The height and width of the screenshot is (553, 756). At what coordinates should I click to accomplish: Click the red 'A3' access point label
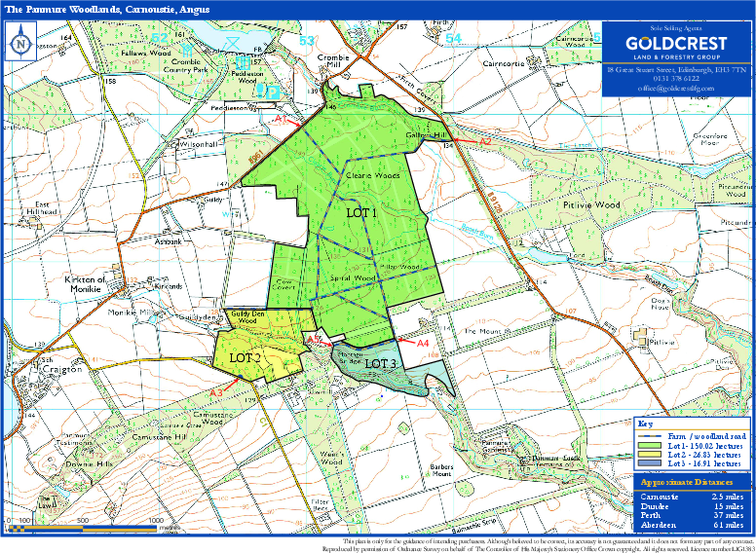[x=216, y=393]
